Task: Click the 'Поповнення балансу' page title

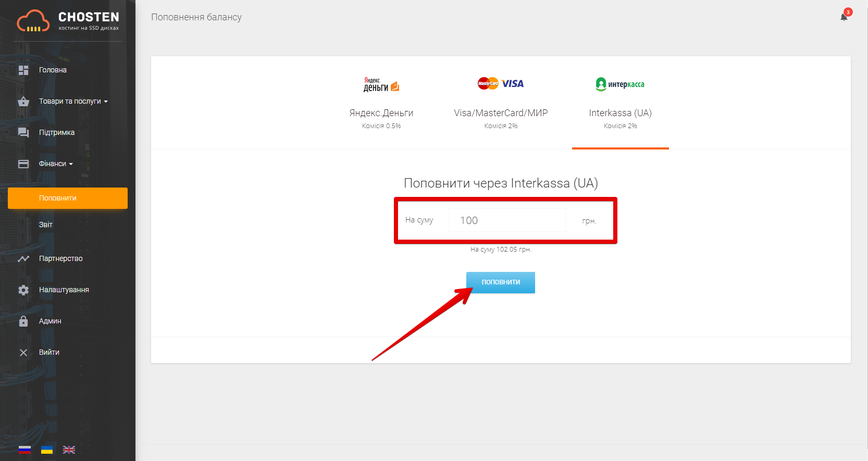Action: pos(196,17)
